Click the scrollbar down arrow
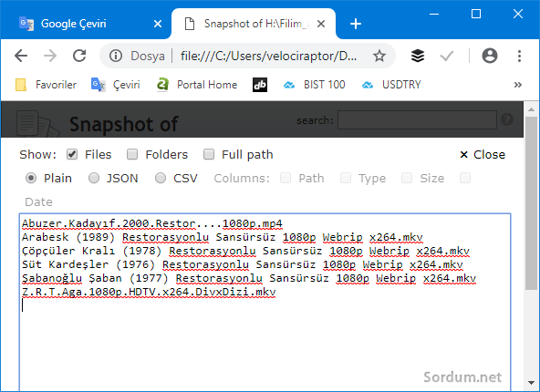The image size is (540, 392). 532,383
